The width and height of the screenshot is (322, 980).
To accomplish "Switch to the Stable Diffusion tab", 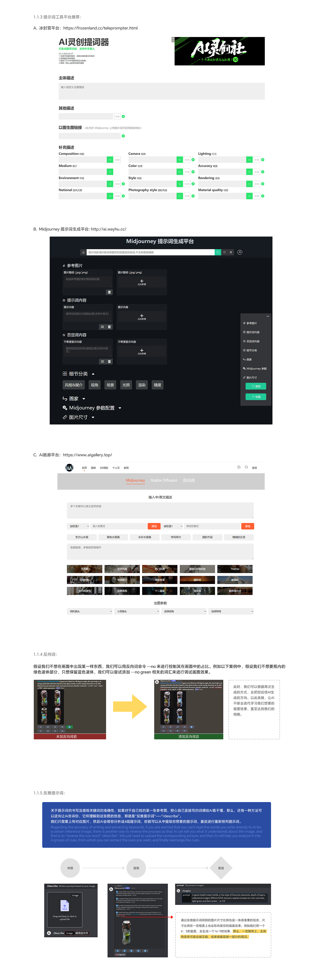I will (164, 481).
